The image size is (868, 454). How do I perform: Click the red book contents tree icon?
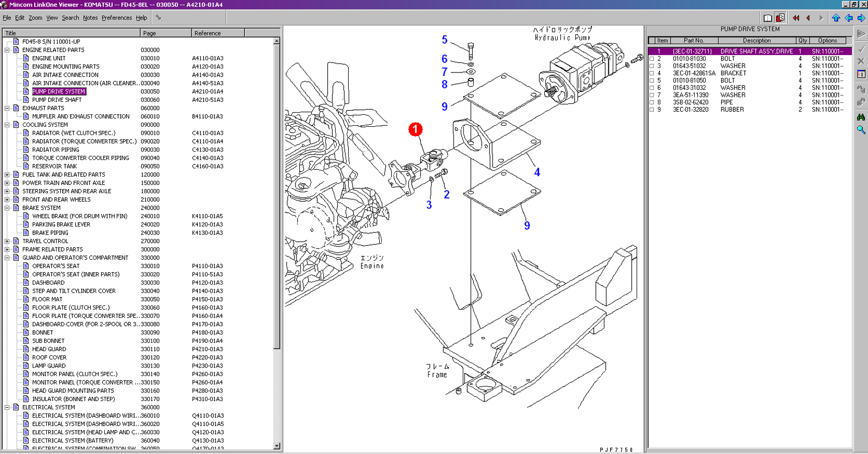coord(781,18)
